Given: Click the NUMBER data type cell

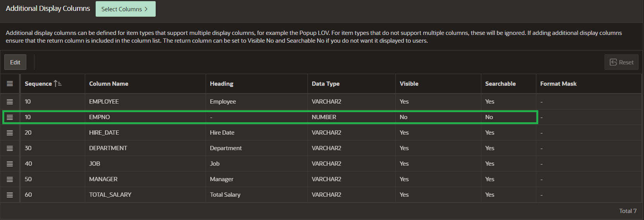Looking at the screenshot, I should pyautogui.click(x=352, y=117).
